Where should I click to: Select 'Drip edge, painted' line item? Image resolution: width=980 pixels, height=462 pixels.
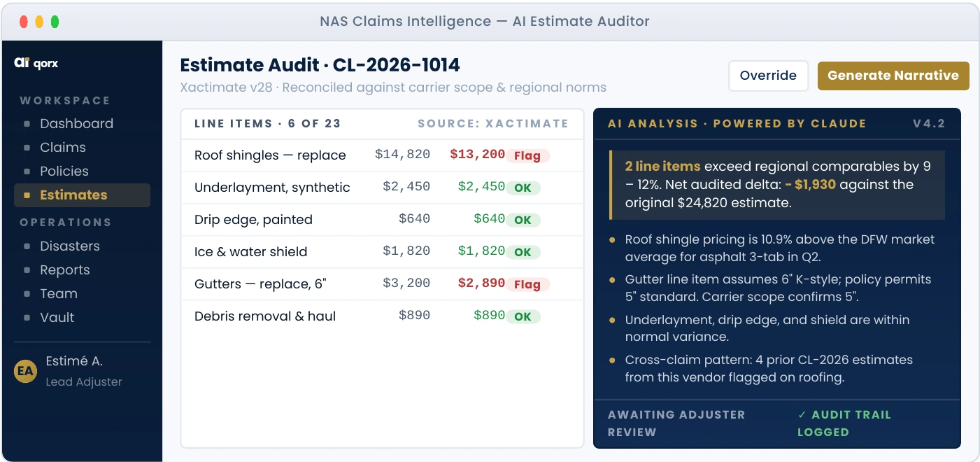tap(253, 220)
